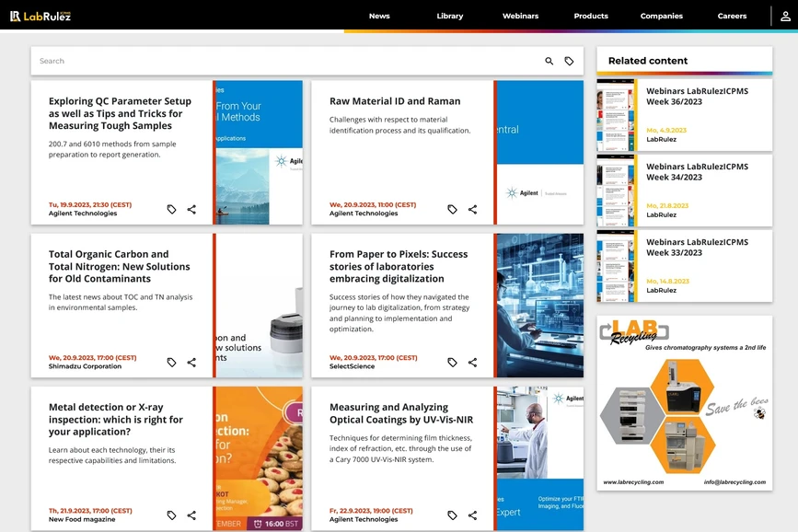Click the Lab Recycling advertisement banner
The width and height of the screenshot is (798, 532).
click(x=685, y=403)
